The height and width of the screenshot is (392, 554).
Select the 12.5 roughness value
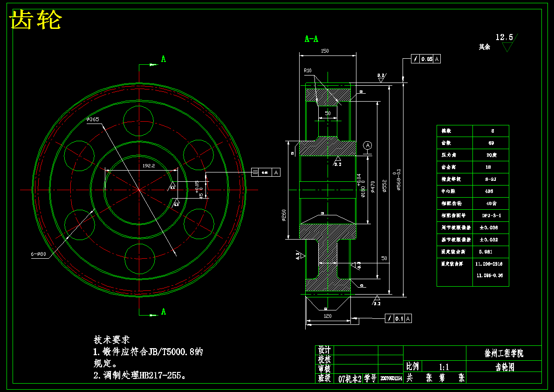tap(504, 37)
